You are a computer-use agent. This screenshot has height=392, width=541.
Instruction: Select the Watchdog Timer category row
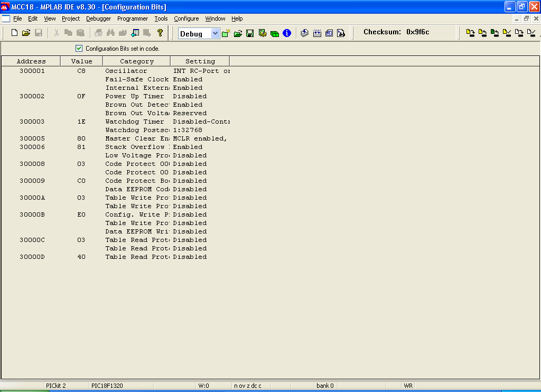(x=135, y=122)
